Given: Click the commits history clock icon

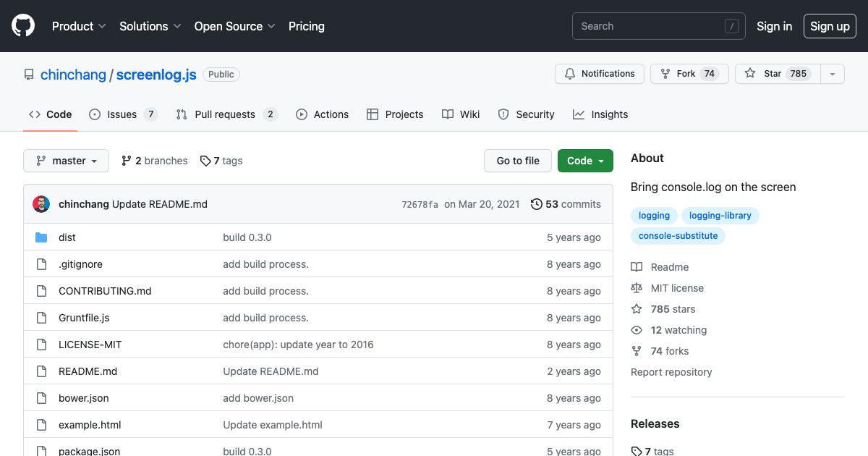Looking at the screenshot, I should click(x=536, y=204).
